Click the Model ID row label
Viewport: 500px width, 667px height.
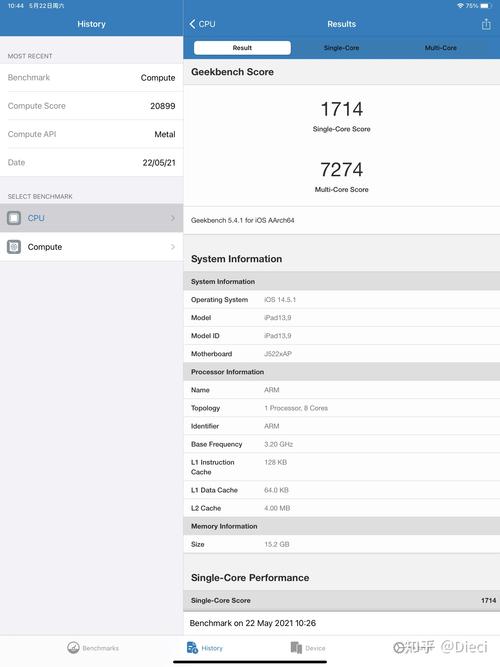coord(205,336)
